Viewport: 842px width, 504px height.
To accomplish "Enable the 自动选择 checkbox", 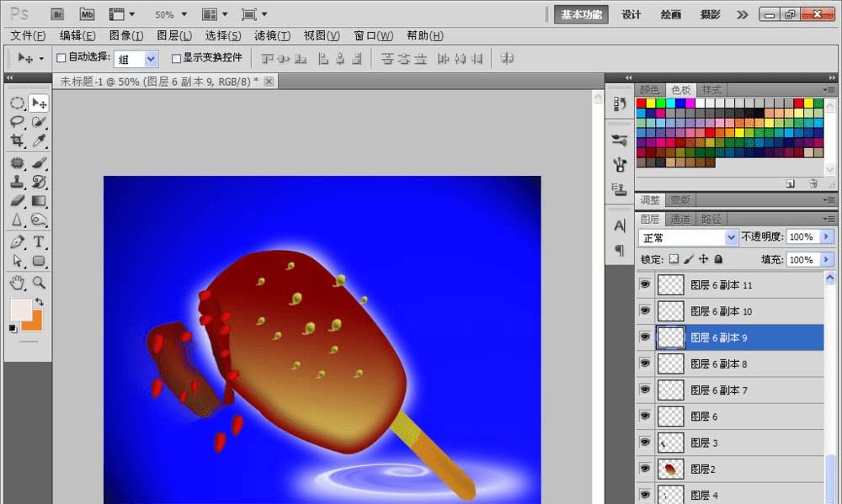I will tap(61, 58).
